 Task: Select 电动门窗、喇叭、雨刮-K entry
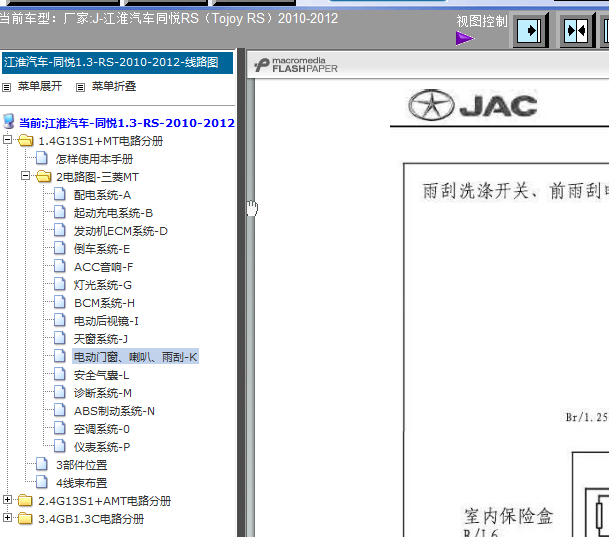click(x=136, y=357)
